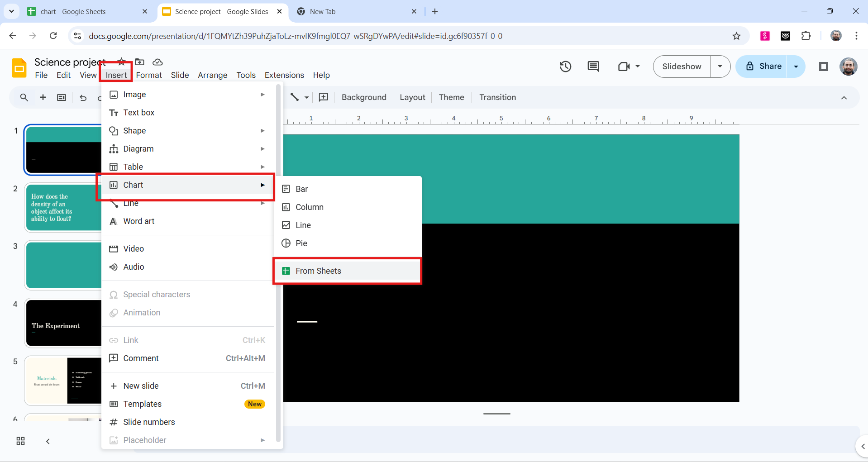Viewport: 868px width, 462px height.
Task: Open the Background settings
Action: (363, 97)
